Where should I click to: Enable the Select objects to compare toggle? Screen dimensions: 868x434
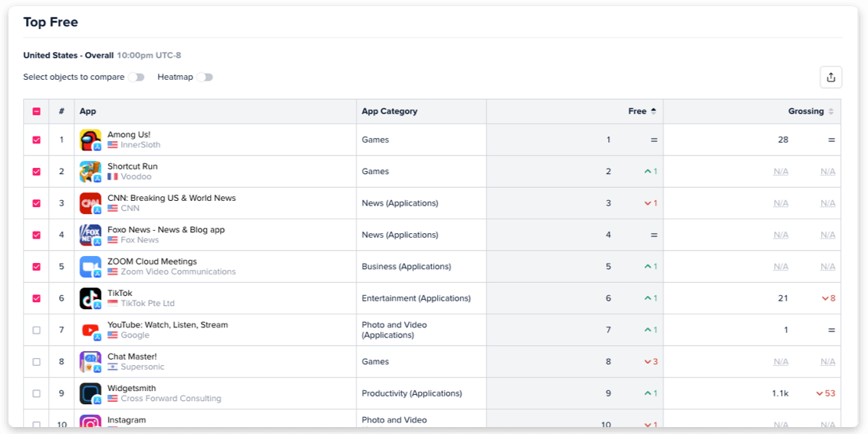click(136, 77)
